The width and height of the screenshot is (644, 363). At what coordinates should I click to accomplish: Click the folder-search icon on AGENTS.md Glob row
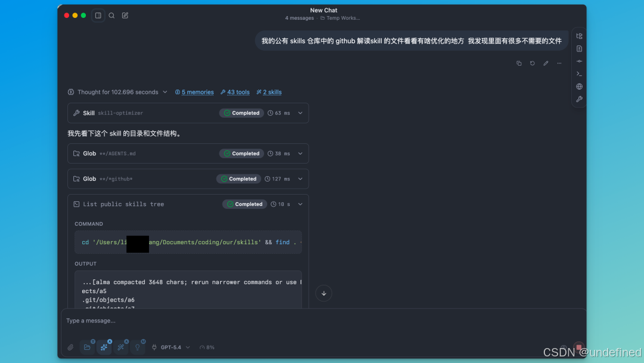pos(76,154)
